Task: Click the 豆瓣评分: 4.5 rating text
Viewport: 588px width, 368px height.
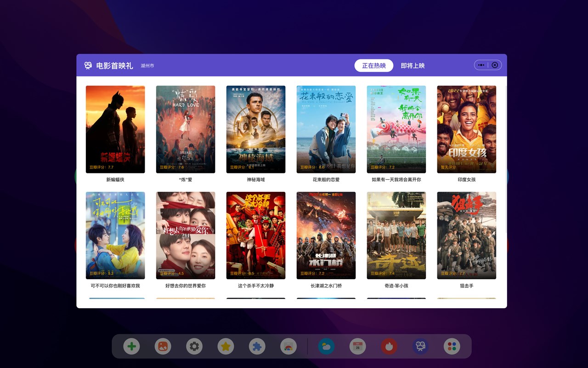Action: click(x=172, y=274)
